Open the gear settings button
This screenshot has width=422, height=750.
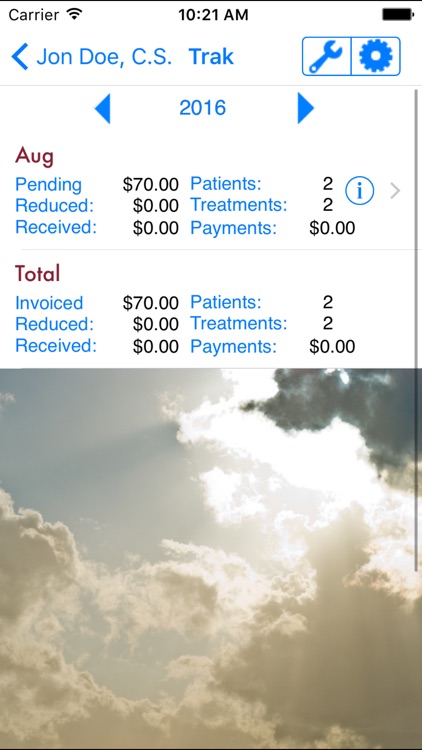[x=376, y=56]
